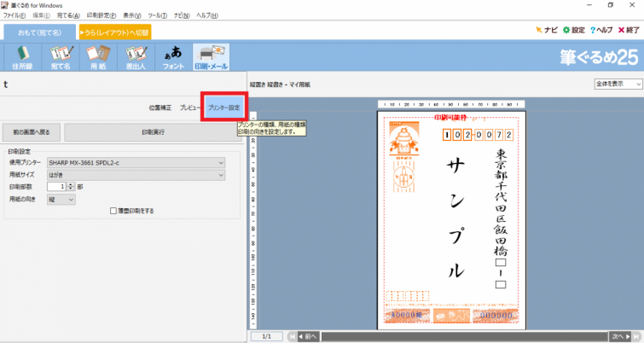This screenshot has width=644, height=343.
Task: Click the 1/1 page indicator
Action: (x=266, y=336)
